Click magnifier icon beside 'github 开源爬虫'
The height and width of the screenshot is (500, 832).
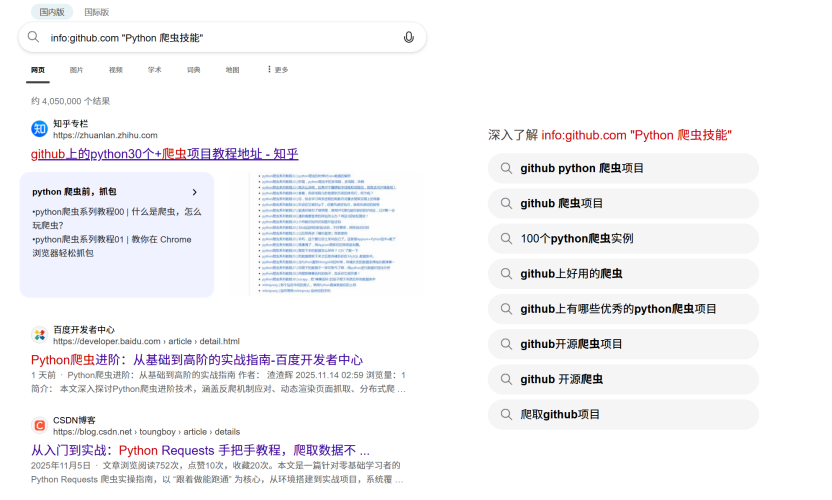506,379
